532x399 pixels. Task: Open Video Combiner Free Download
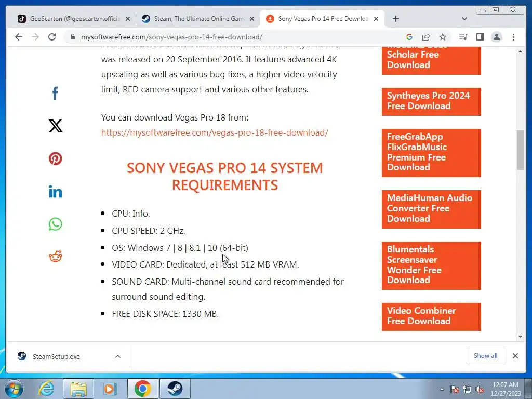coord(431,316)
